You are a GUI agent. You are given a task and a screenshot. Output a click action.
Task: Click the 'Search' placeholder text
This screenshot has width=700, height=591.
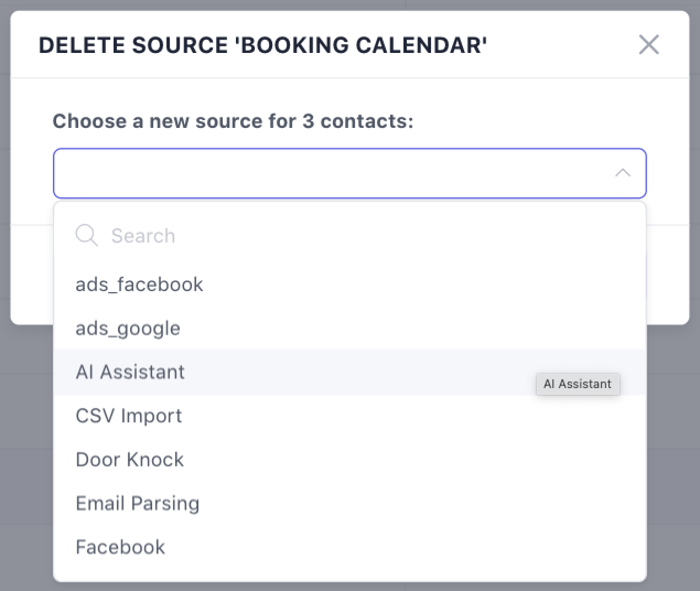pos(143,236)
